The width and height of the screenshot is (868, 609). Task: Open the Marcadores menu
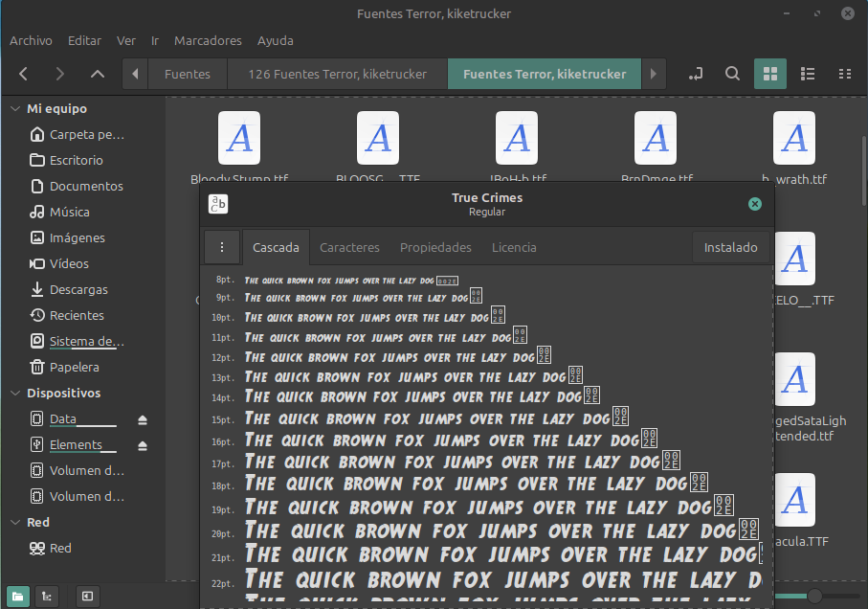(x=208, y=41)
